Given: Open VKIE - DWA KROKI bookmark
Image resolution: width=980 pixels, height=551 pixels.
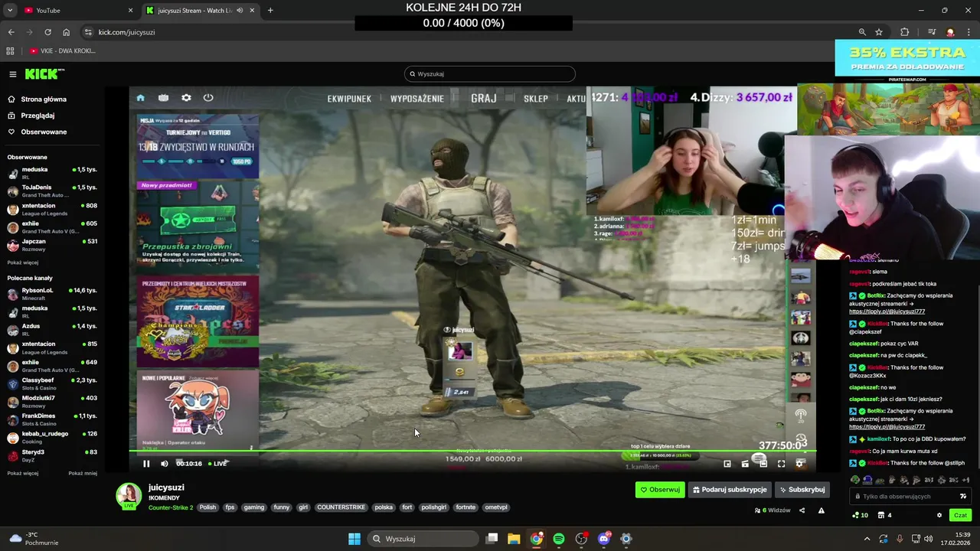Looking at the screenshot, I should [63, 51].
